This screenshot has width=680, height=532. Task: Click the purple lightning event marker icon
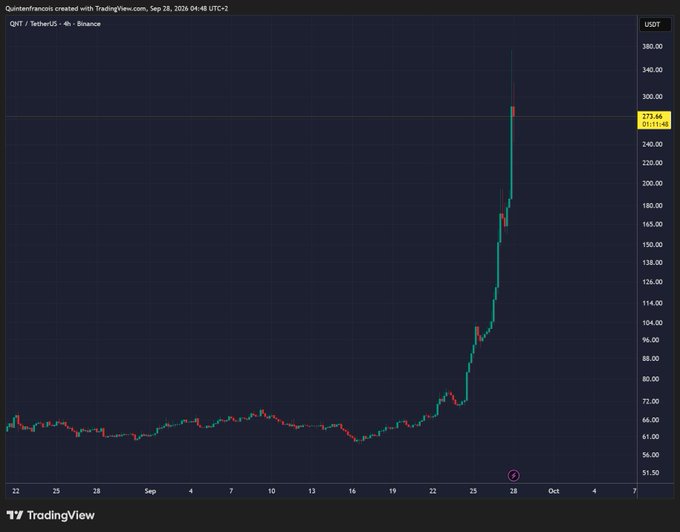pos(513,476)
